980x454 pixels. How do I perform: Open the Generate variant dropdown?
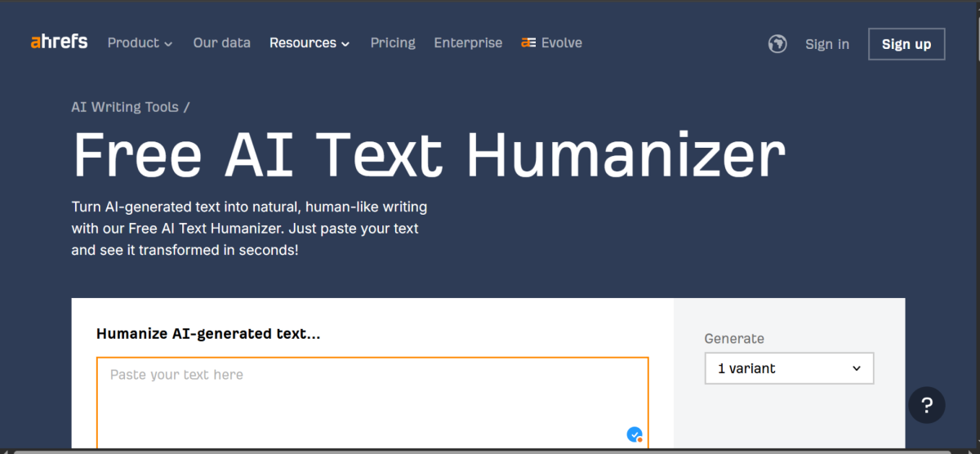tap(789, 368)
